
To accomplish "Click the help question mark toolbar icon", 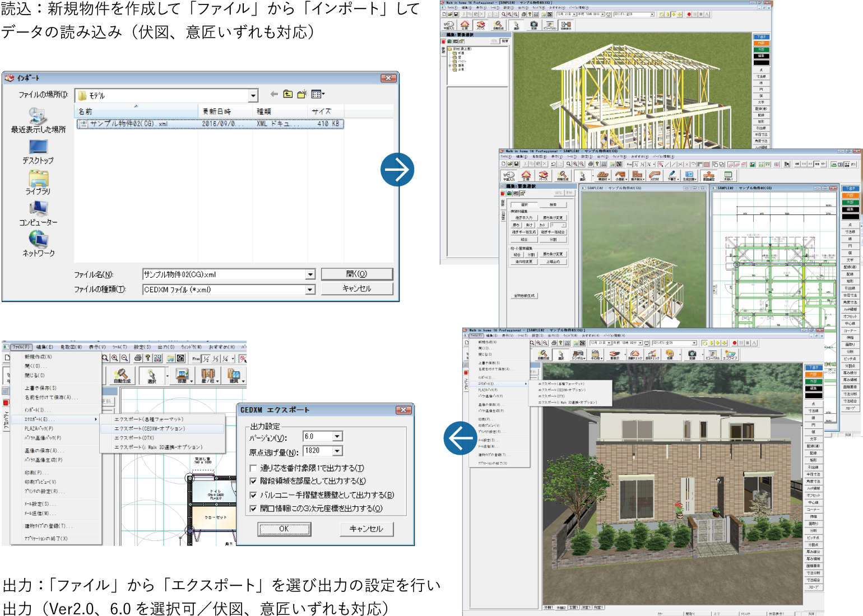I will [147, 358].
